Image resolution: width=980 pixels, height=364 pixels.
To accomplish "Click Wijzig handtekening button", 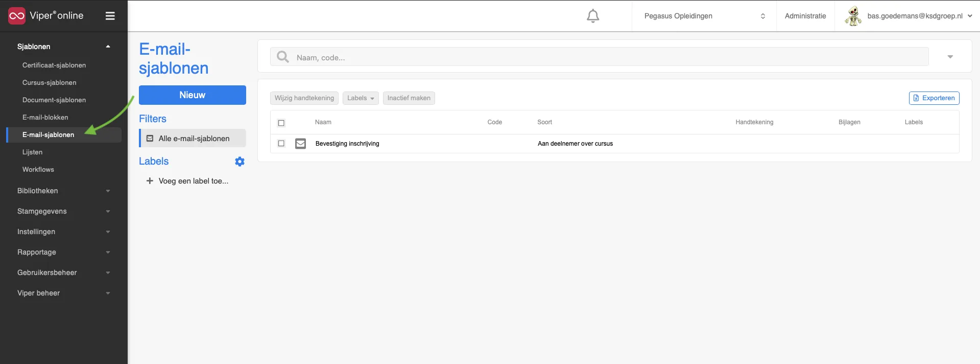I will (x=304, y=98).
